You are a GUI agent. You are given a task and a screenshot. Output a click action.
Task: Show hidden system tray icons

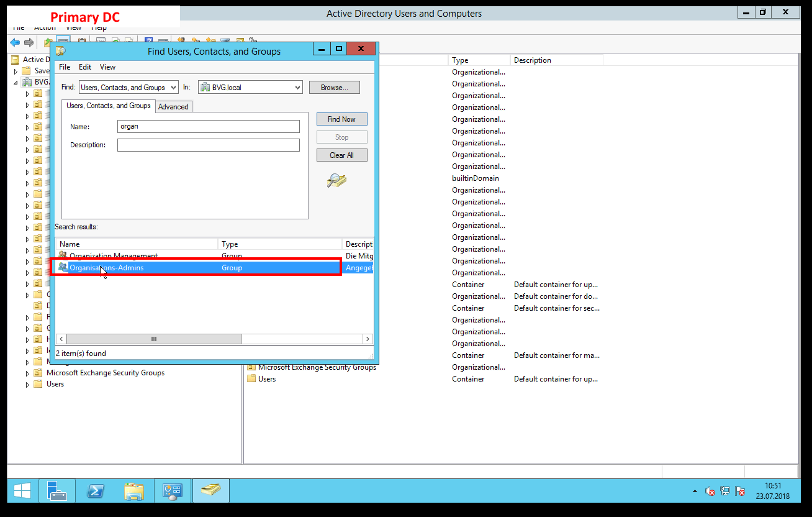pyautogui.click(x=695, y=492)
